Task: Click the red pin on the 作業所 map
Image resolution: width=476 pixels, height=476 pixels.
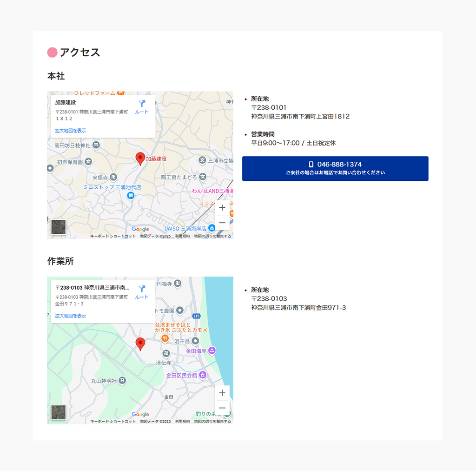Action: point(140,344)
